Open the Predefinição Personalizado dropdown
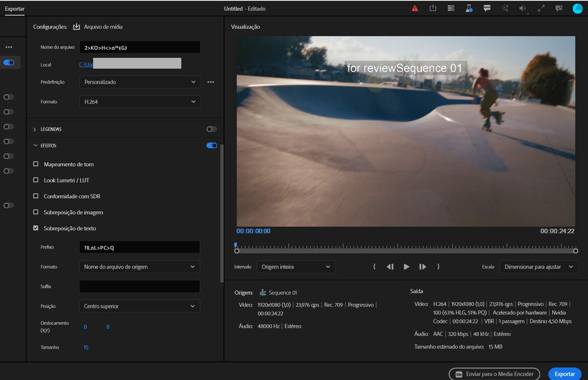The width and height of the screenshot is (588, 380). [x=140, y=82]
